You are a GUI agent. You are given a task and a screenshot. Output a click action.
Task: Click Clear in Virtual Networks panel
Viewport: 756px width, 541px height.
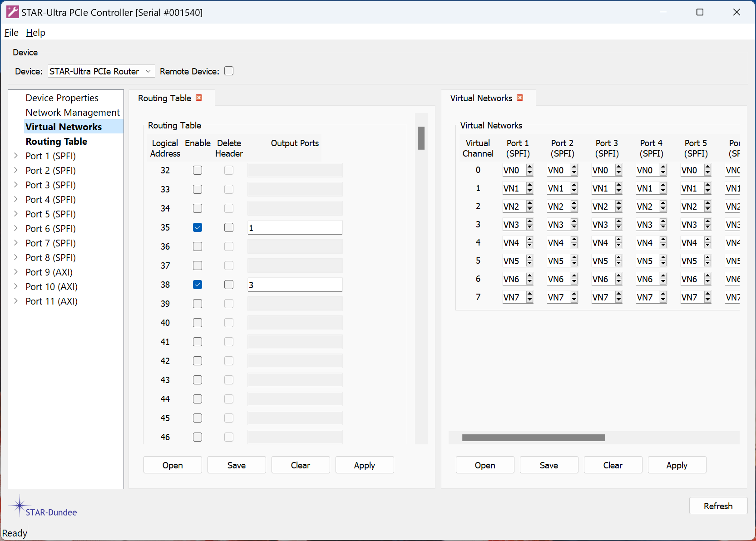613,465
